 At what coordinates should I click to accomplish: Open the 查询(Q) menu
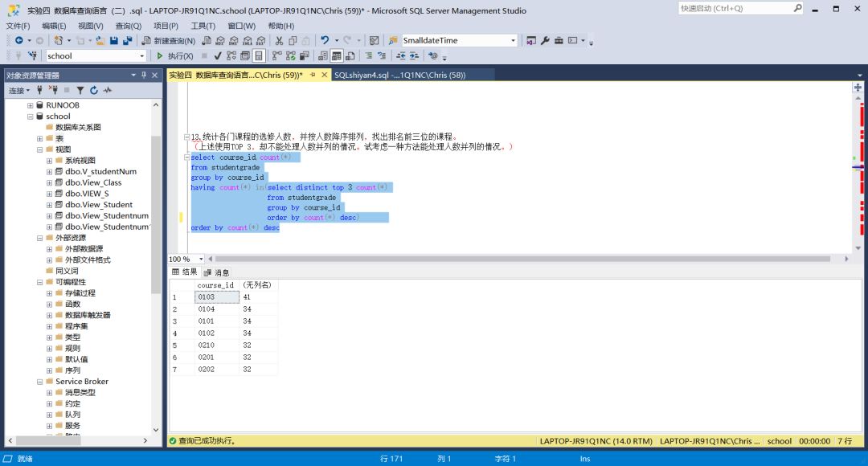(128, 26)
